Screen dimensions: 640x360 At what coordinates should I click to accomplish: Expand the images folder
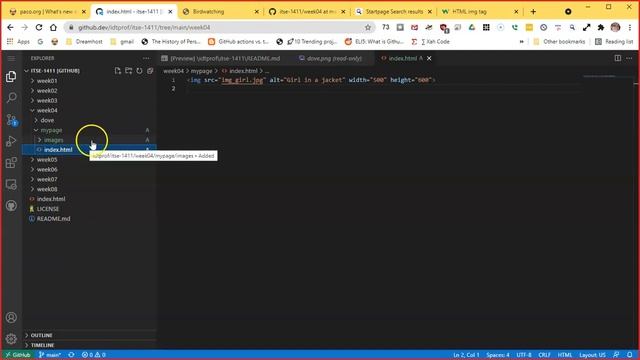pos(90,140)
